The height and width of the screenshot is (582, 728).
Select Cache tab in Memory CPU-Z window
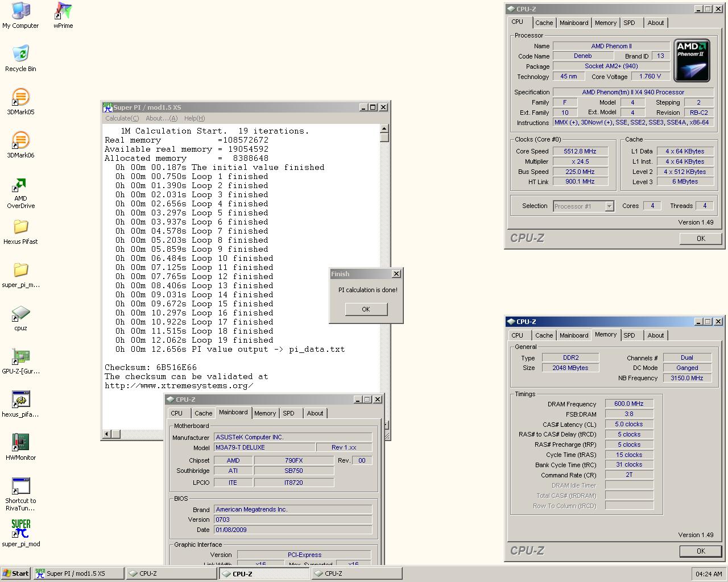coord(544,335)
